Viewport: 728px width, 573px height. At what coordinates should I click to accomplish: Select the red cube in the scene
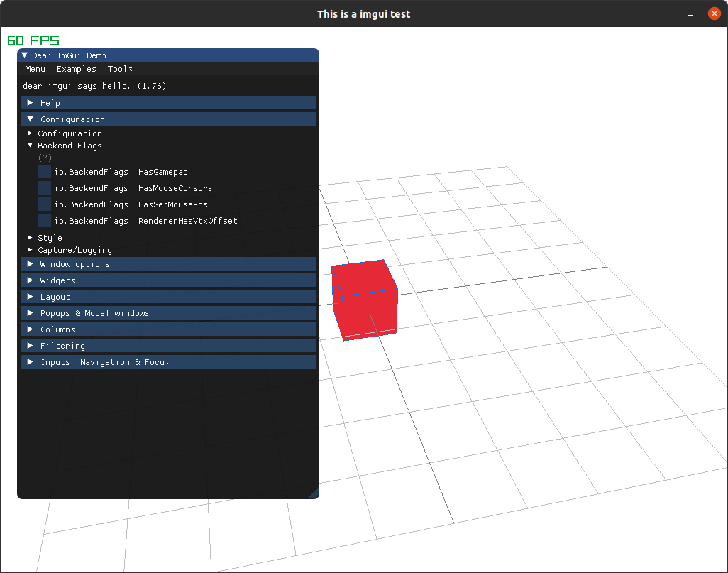click(x=365, y=300)
